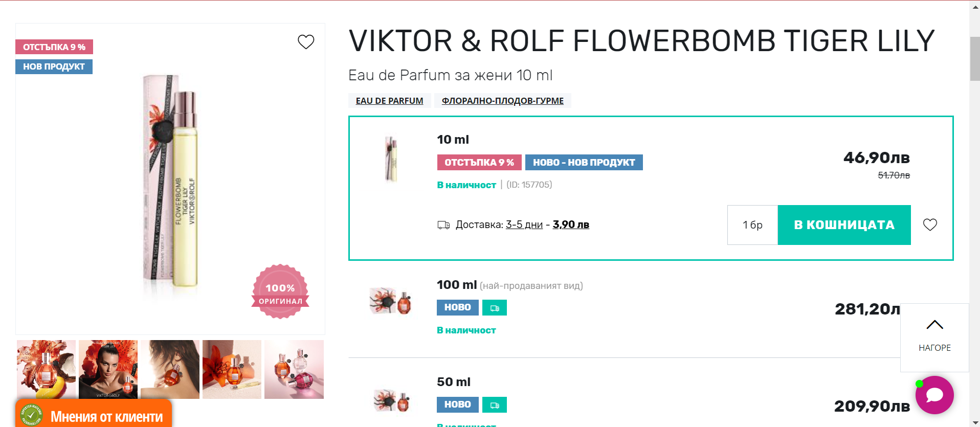Open the EAU DE PARFUM category tag
The image size is (980, 427).
coord(389,101)
